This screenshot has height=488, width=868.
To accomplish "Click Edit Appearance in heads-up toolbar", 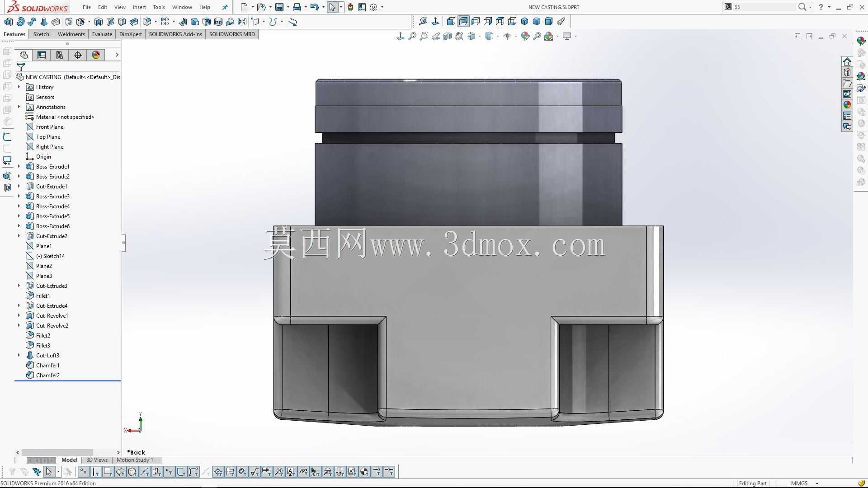I will [x=525, y=36].
